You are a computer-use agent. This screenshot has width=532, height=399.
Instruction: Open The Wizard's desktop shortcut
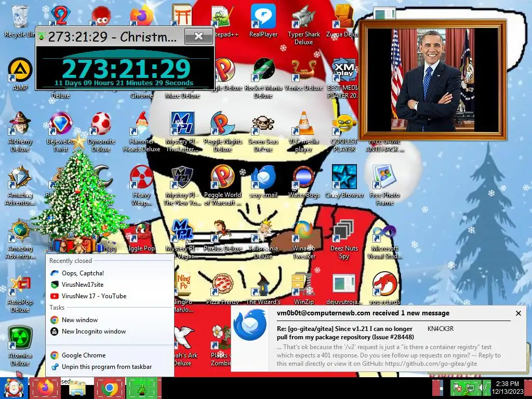pyautogui.click(x=263, y=288)
